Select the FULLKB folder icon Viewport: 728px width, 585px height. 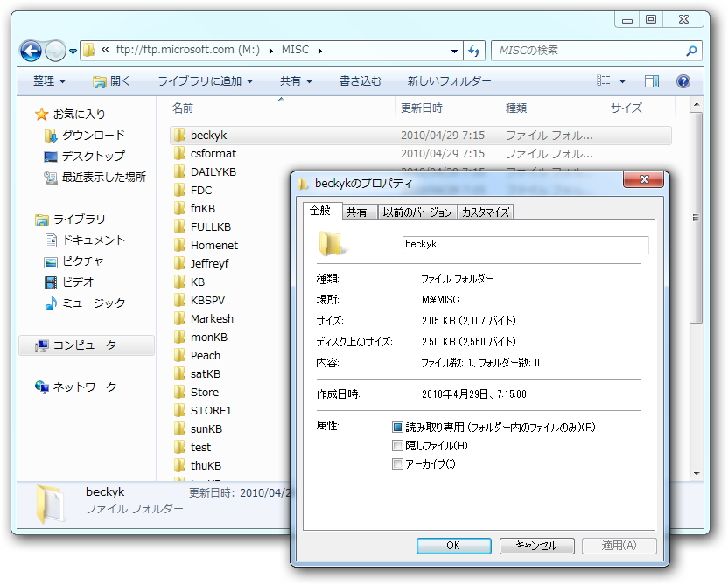click(x=179, y=226)
